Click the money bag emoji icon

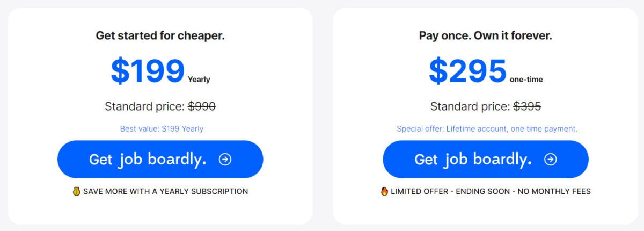[x=76, y=191]
